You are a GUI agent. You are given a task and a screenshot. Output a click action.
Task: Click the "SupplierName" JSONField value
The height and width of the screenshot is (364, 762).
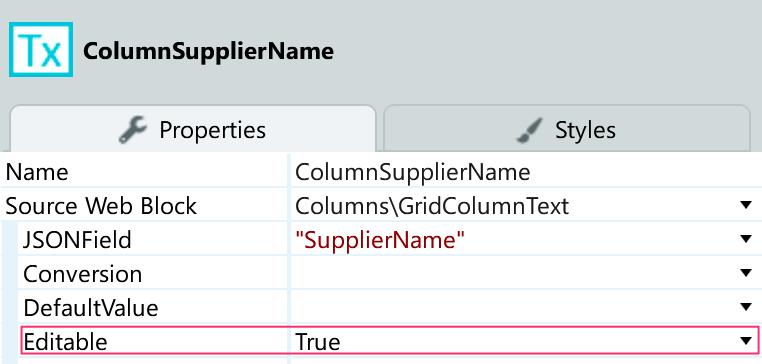pos(380,240)
